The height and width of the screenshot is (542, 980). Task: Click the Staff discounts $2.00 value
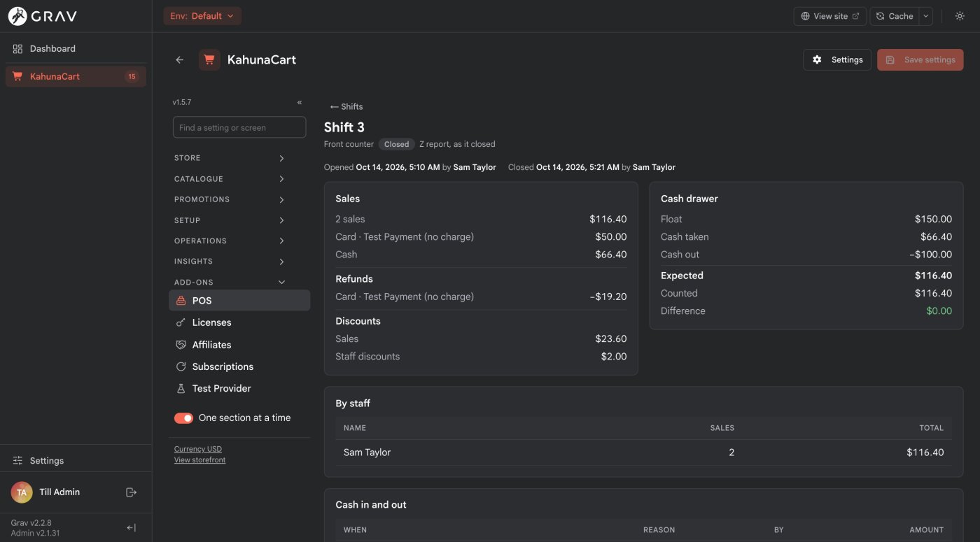(614, 357)
